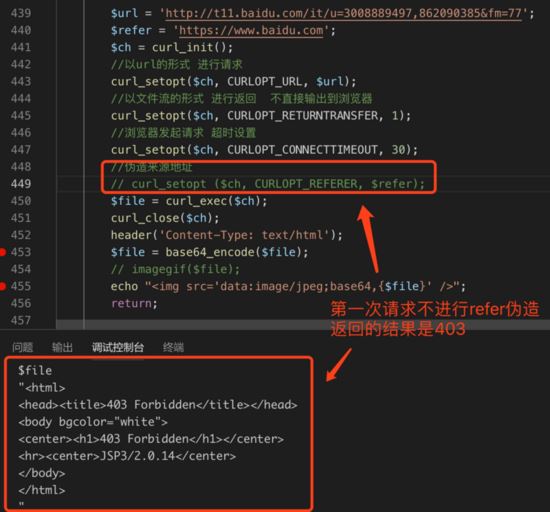This screenshot has width=550, height=512.
Task: Click the //浏览器发起请求 超时设置 comment
Action: click(x=183, y=133)
